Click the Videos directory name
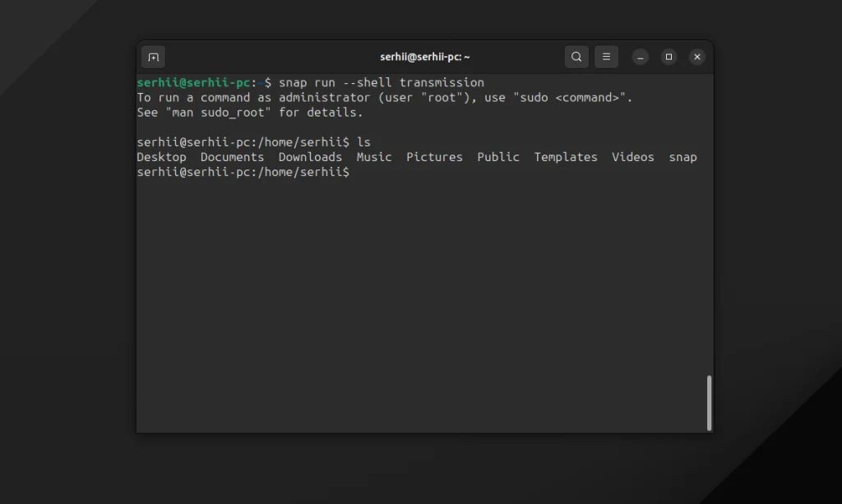The height and width of the screenshot is (504, 842). point(632,157)
